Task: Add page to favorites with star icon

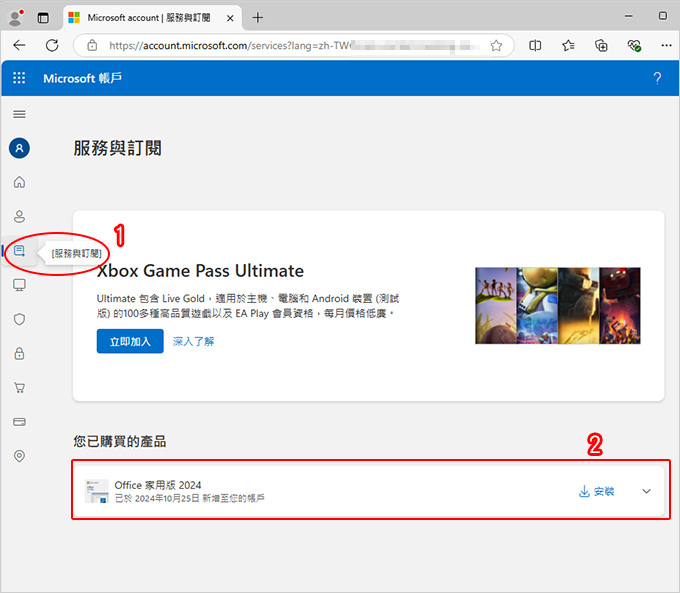Action: (x=496, y=46)
